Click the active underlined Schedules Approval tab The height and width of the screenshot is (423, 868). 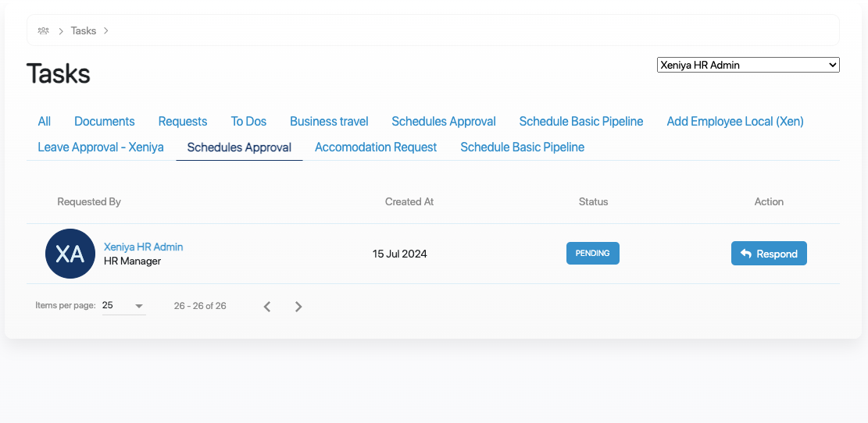click(239, 147)
